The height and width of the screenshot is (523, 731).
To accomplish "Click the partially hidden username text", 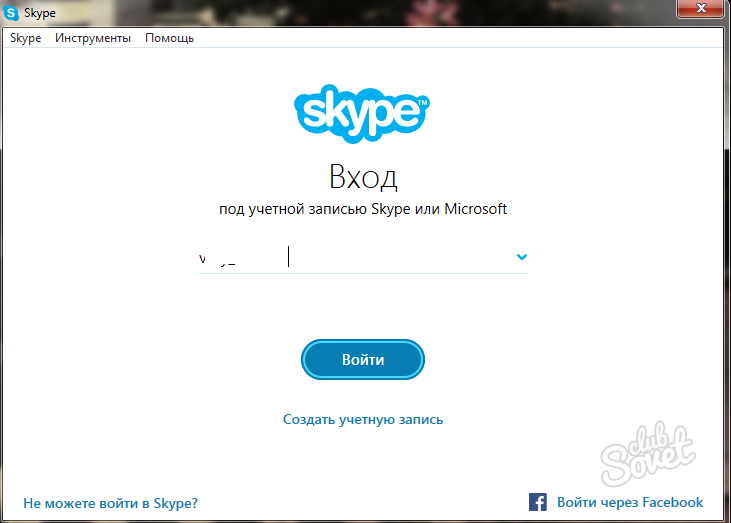I will click(217, 259).
